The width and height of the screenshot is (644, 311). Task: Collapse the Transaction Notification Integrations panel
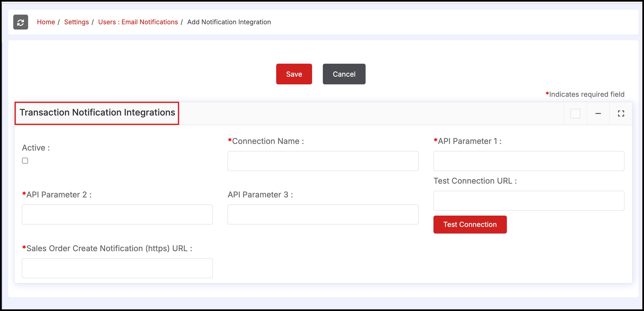point(598,114)
